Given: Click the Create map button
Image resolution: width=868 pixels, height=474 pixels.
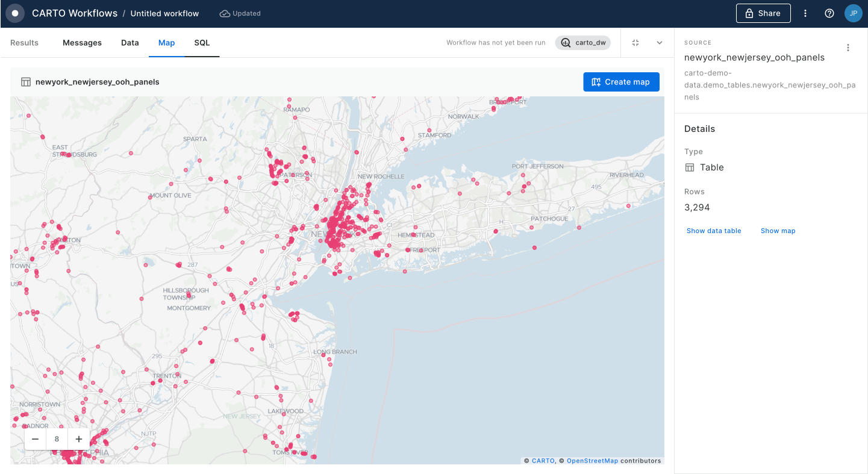Looking at the screenshot, I should coord(621,82).
